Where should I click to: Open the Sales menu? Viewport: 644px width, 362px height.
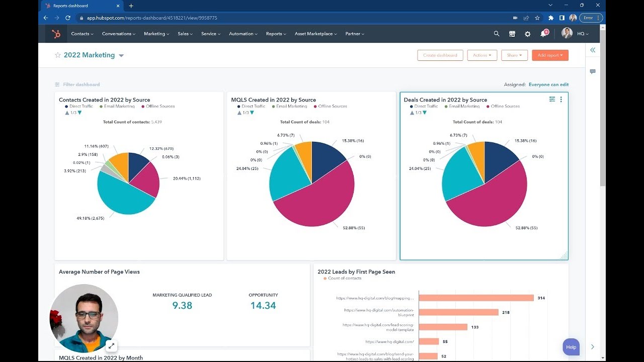coord(185,34)
